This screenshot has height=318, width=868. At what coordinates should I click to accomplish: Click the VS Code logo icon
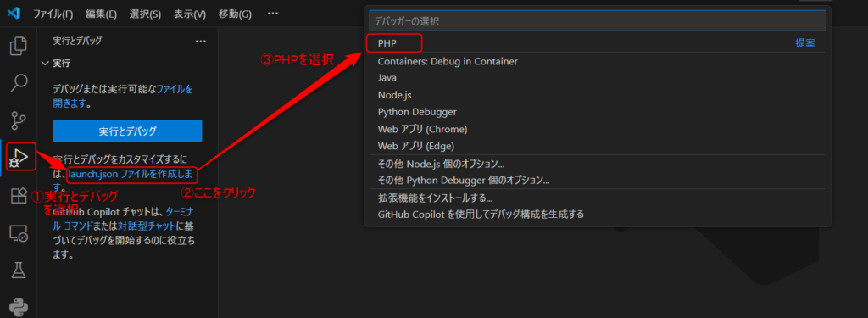pos(14,14)
